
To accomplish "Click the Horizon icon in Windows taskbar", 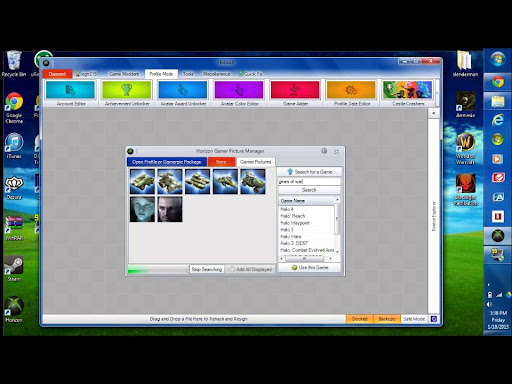I will (498, 236).
